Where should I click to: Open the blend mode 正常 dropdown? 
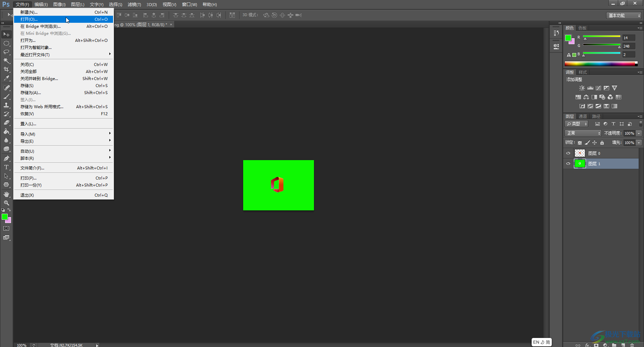click(x=583, y=133)
